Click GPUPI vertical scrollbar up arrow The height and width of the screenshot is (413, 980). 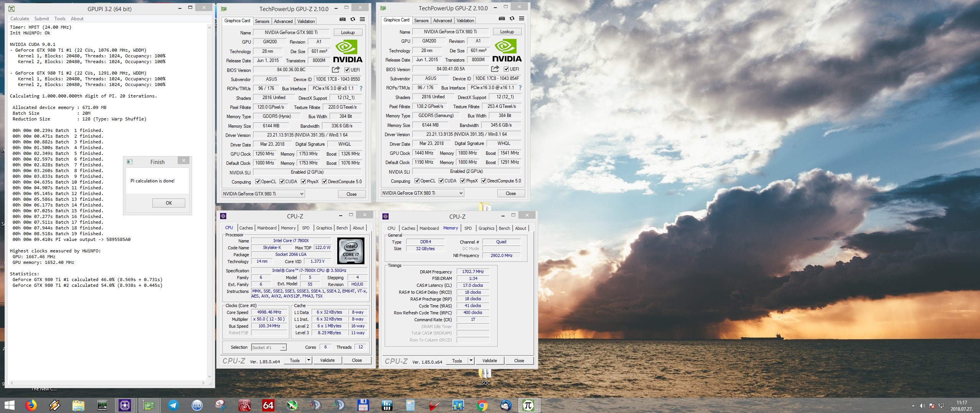209,28
